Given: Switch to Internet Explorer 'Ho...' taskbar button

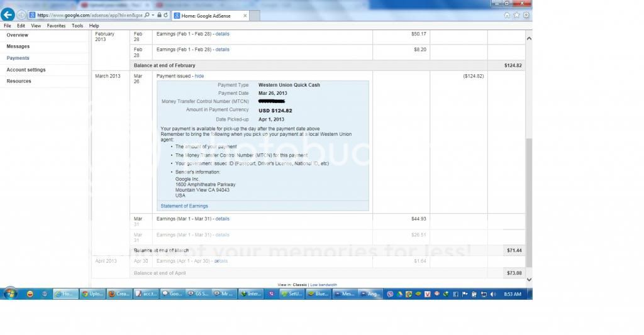Looking at the screenshot, I should pos(65,294).
